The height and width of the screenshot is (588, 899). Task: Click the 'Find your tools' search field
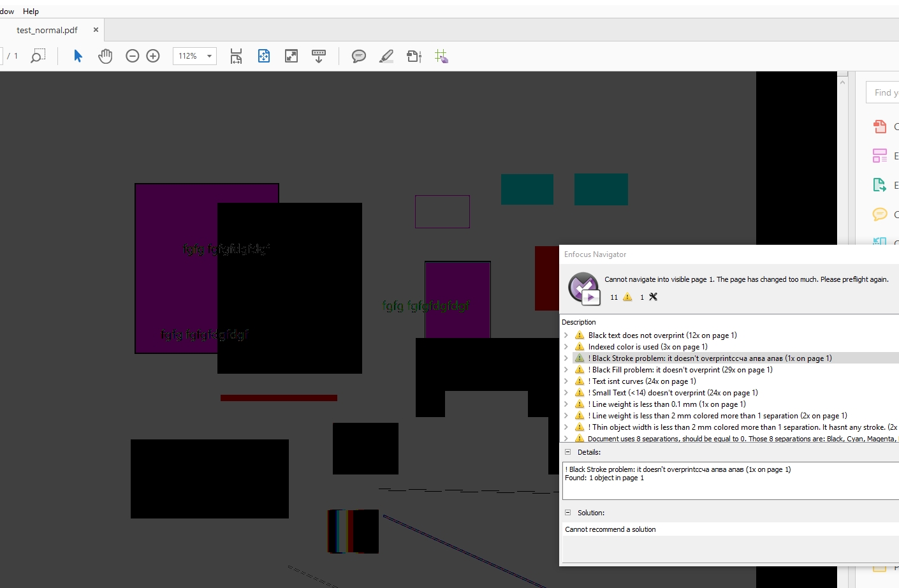(x=882, y=92)
